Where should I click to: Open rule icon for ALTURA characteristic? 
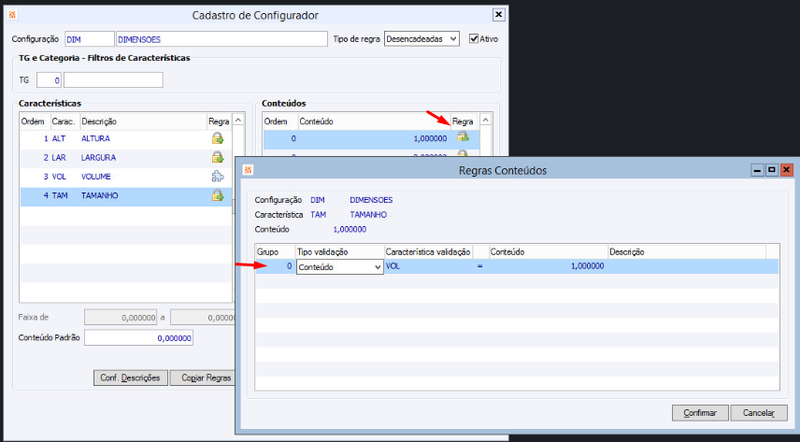[218, 138]
